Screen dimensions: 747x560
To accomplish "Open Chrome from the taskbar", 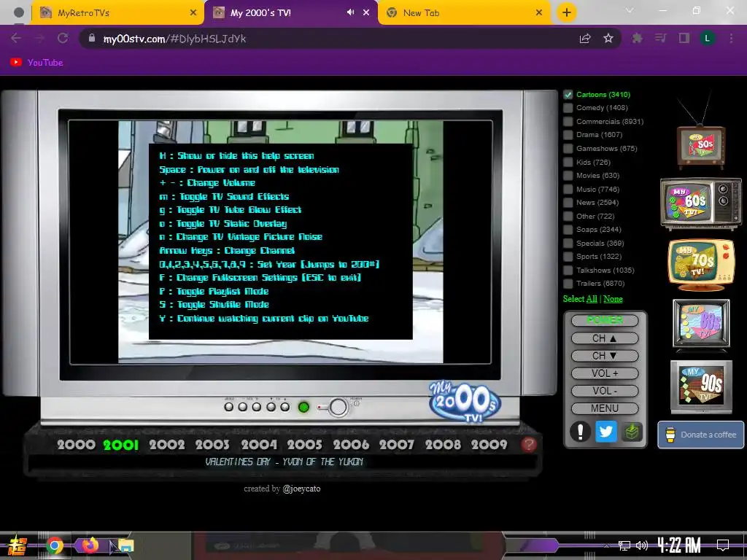I will [55, 545].
